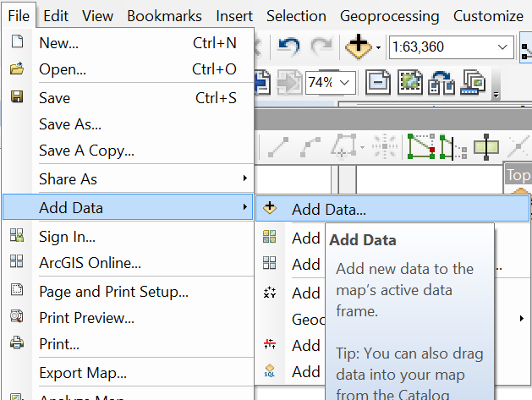Click the SQL query layer icon in submenu
The width and height of the screenshot is (532, 400).
point(270,370)
